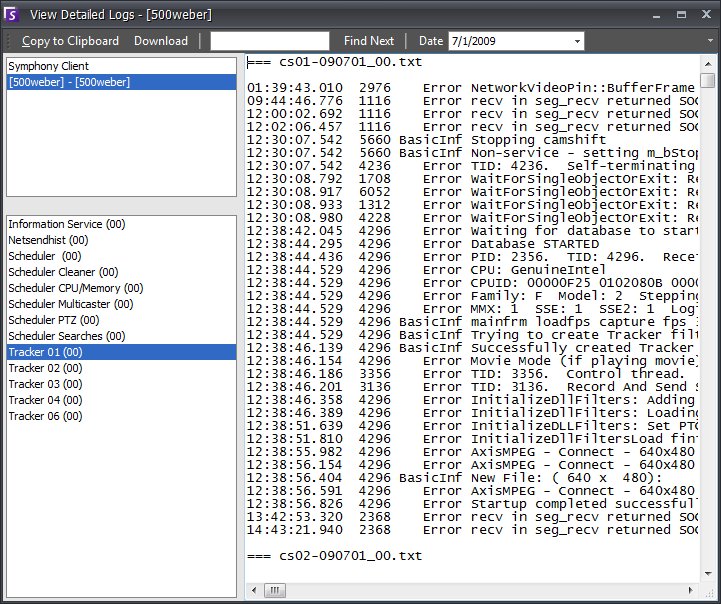This screenshot has height=604, width=721.
Task: Click horizontal scrollbar right arrow
Action: (691, 590)
